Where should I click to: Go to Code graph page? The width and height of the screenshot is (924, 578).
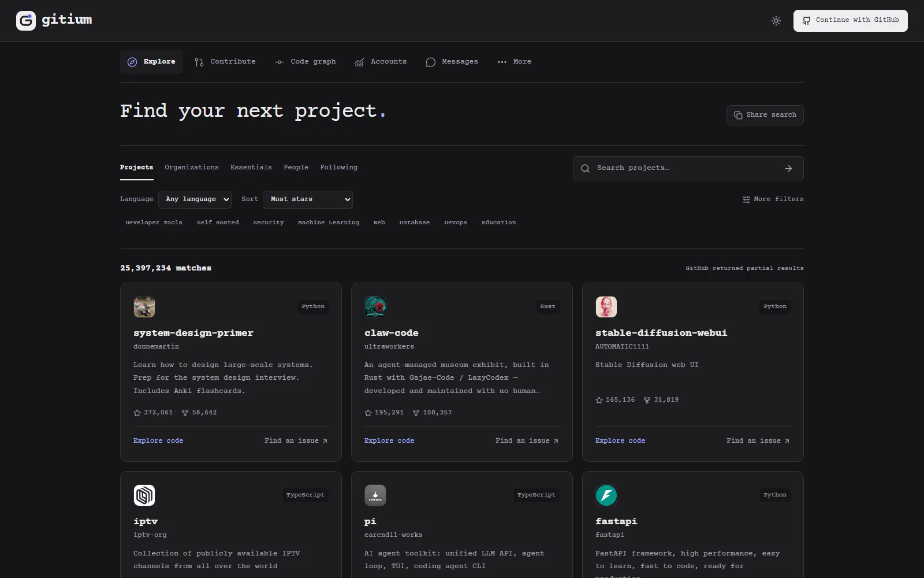[305, 62]
